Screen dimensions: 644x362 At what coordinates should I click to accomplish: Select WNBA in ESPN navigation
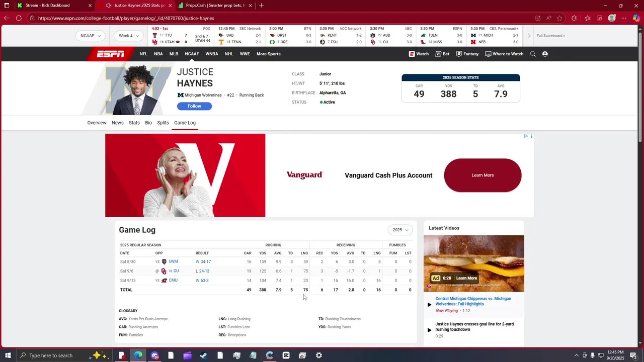(x=212, y=54)
